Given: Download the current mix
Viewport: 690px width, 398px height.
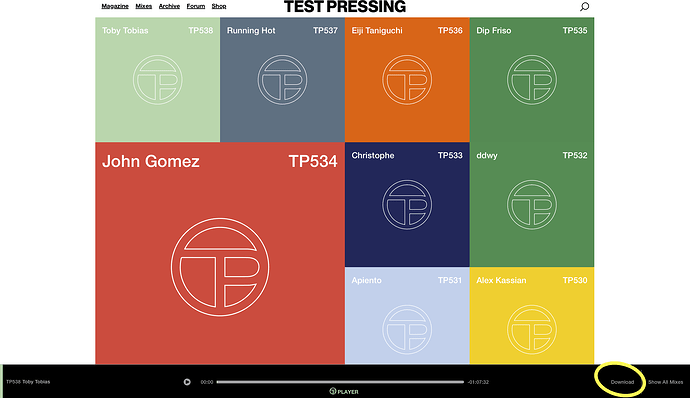Looking at the screenshot, I should pyautogui.click(x=622, y=382).
